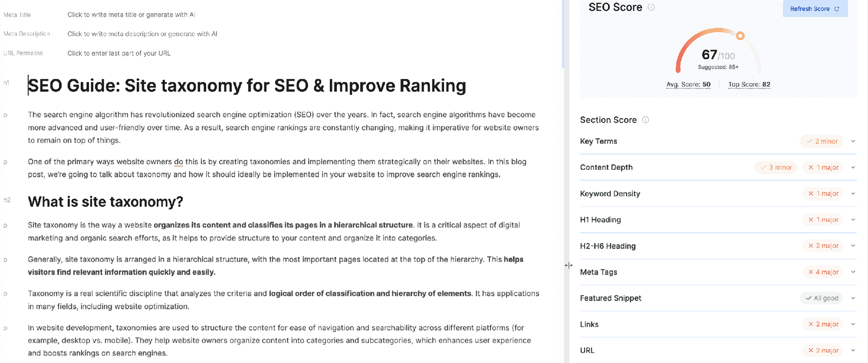868x363 pixels.
Task: Expand the H2-H6 Heading section chevron
Action: tap(853, 246)
